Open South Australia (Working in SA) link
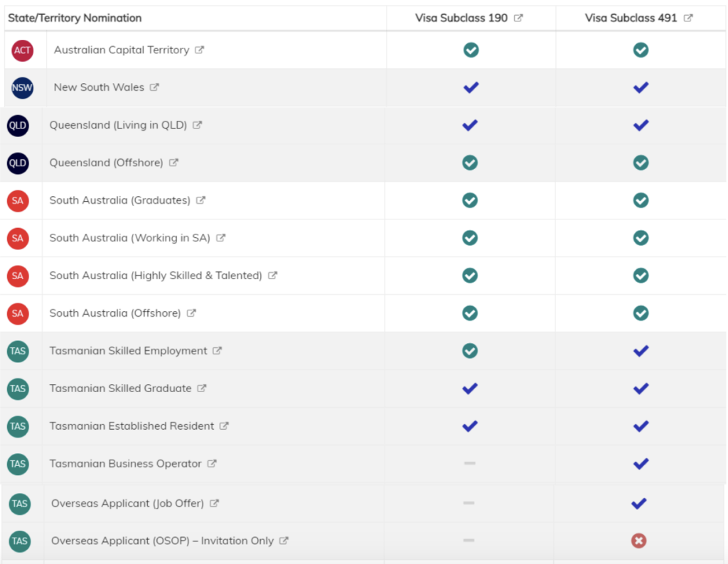 click(129, 238)
